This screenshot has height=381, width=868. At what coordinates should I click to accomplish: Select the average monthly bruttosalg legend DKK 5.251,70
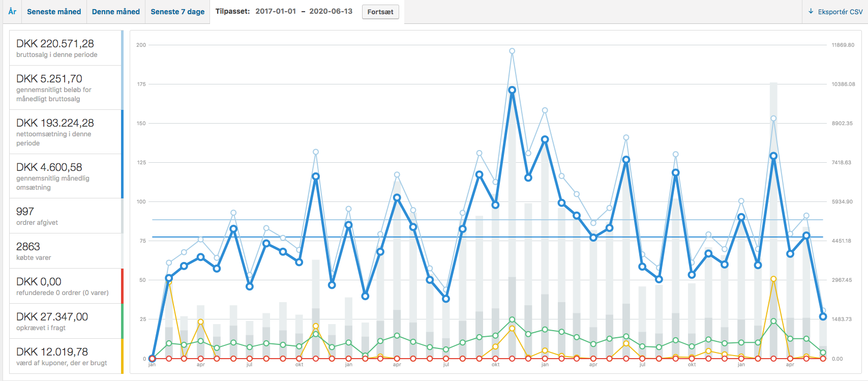click(x=66, y=87)
